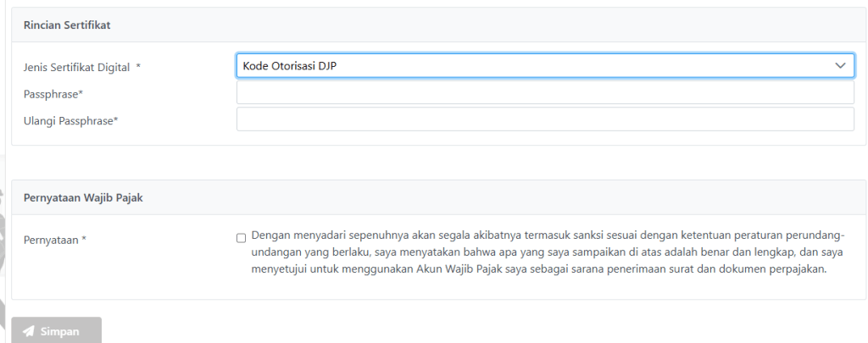The width and height of the screenshot is (868, 343).
Task: Click the 'Jenis Sertifikat Digital' field label
Action: coord(75,67)
